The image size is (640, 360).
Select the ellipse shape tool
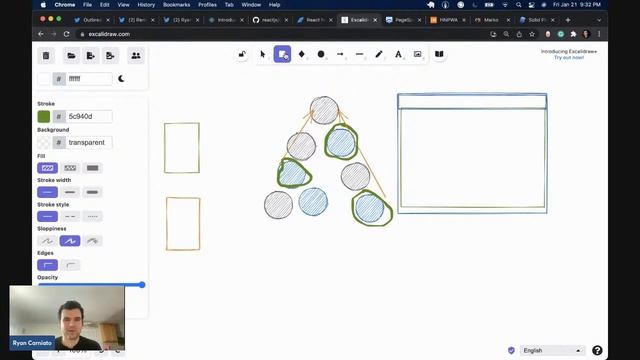321,54
